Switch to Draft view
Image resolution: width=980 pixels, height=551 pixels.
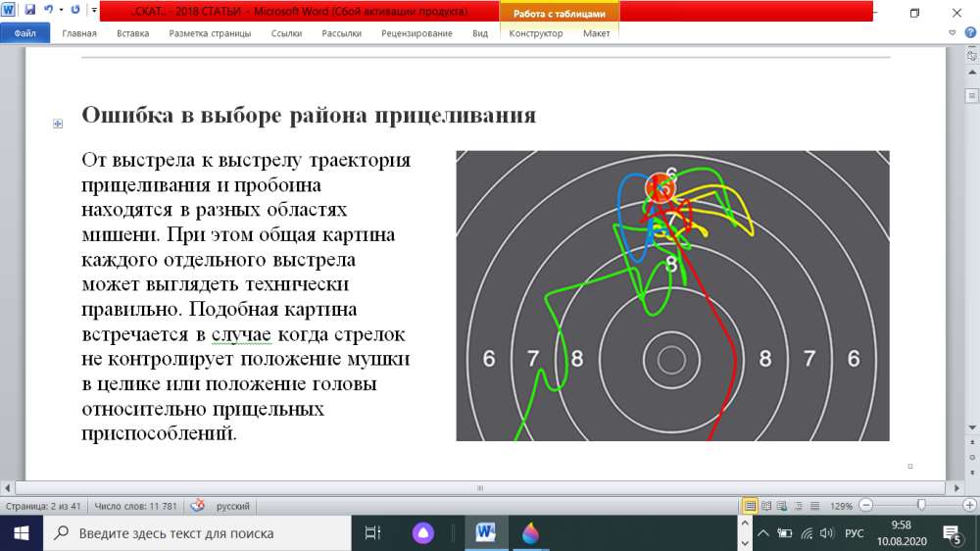[x=814, y=506]
